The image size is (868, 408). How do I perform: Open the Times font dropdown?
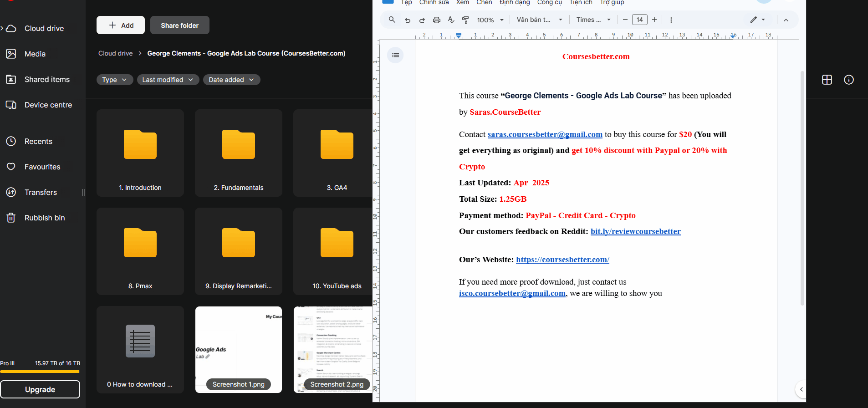point(593,20)
